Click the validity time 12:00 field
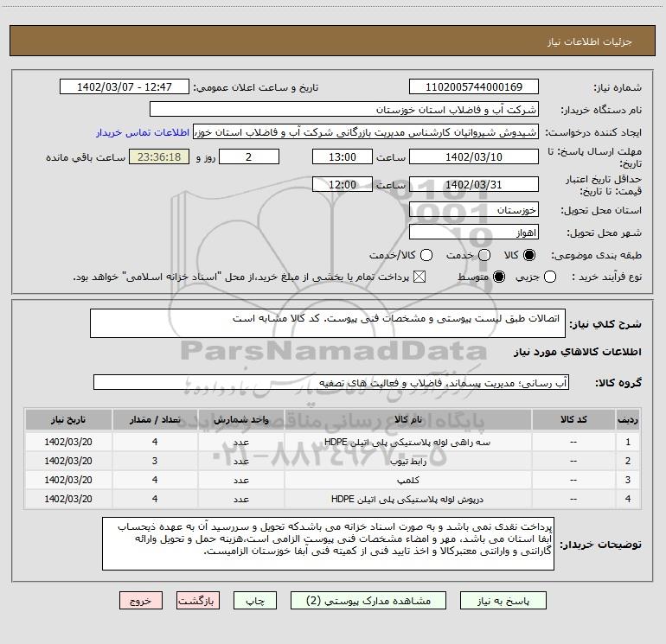This screenshot has width=666, height=644. click(343, 184)
